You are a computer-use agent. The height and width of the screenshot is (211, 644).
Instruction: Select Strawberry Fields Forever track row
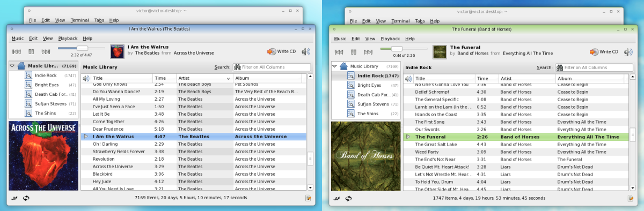[x=194, y=152]
